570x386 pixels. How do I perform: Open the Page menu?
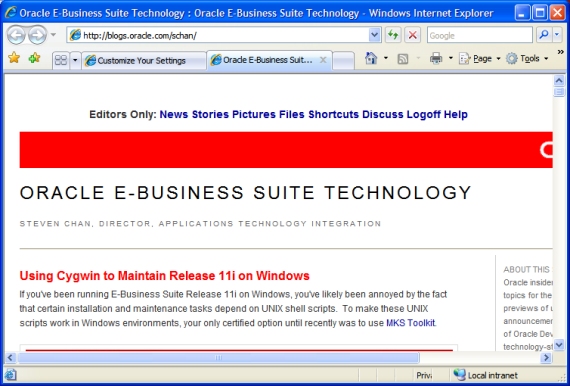(x=479, y=59)
